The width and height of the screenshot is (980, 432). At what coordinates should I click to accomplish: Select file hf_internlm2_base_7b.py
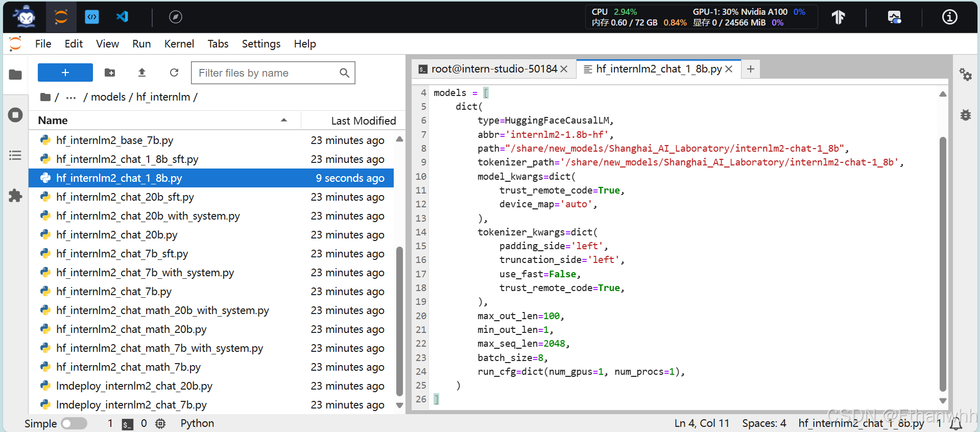[x=211, y=140]
